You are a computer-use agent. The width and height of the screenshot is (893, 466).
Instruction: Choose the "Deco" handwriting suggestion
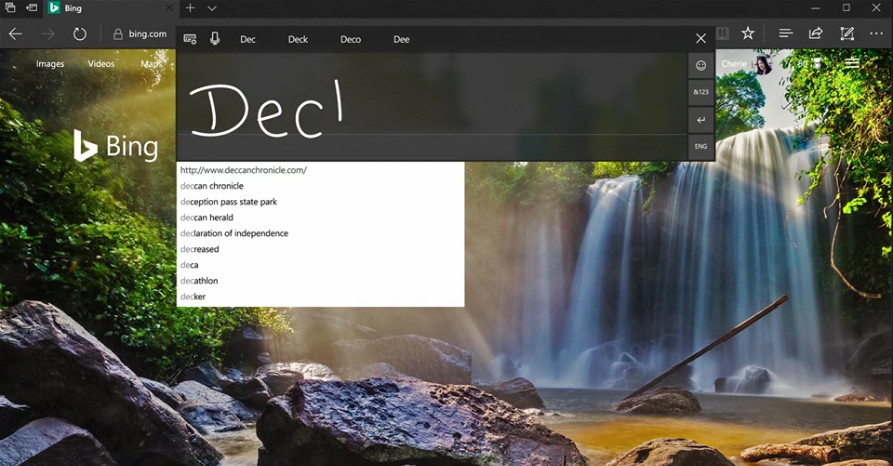pyautogui.click(x=350, y=39)
